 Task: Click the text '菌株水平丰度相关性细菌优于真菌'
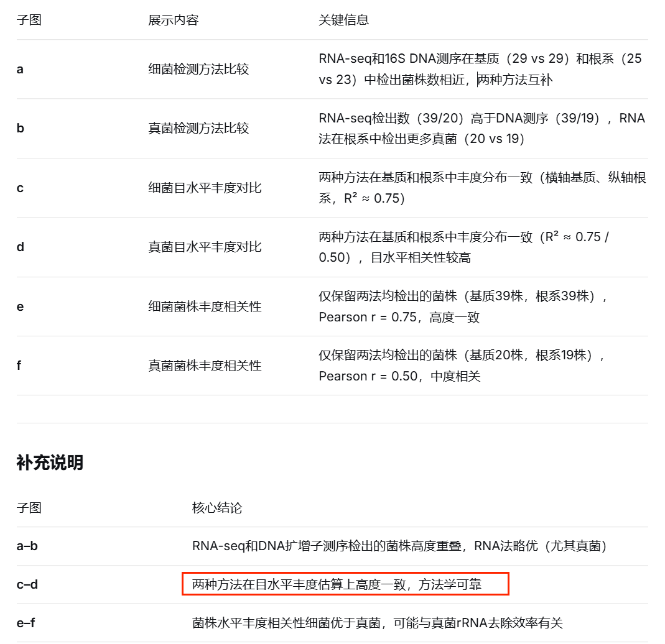(286, 623)
